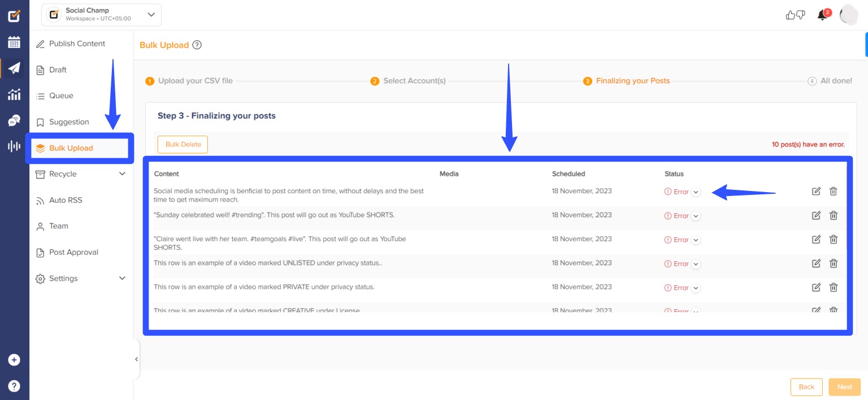The image size is (868, 400).
Task: Click the thumbs-down feedback icon
Action: click(800, 15)
